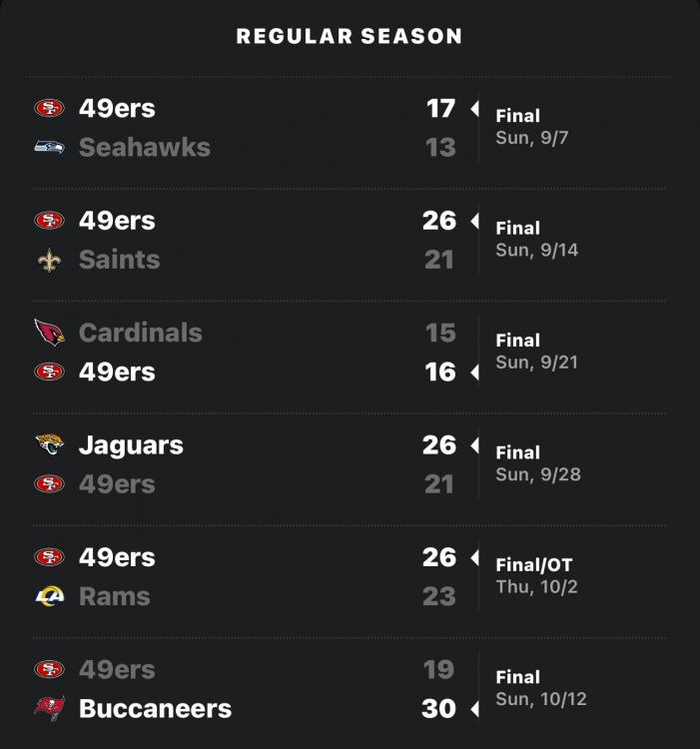
Task: Open the Cardinals team name link
Action: click(140, 333)
